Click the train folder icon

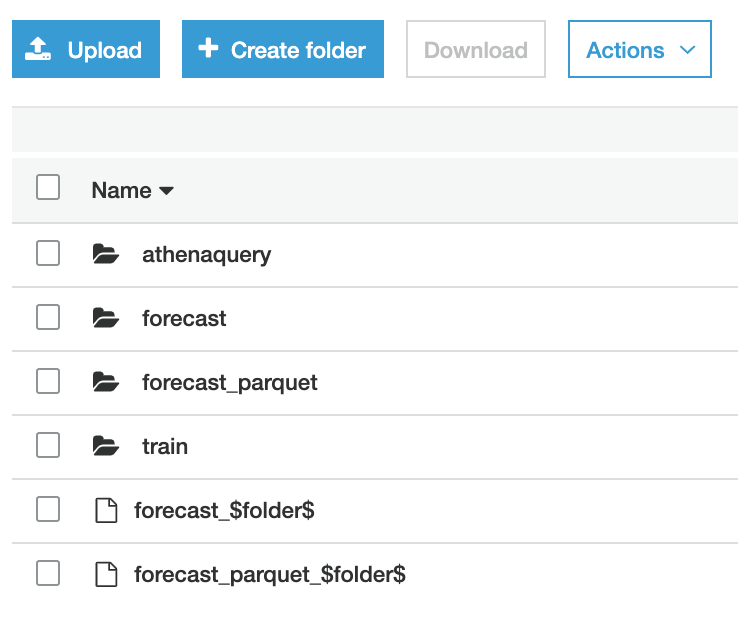(x=105, y=447)
